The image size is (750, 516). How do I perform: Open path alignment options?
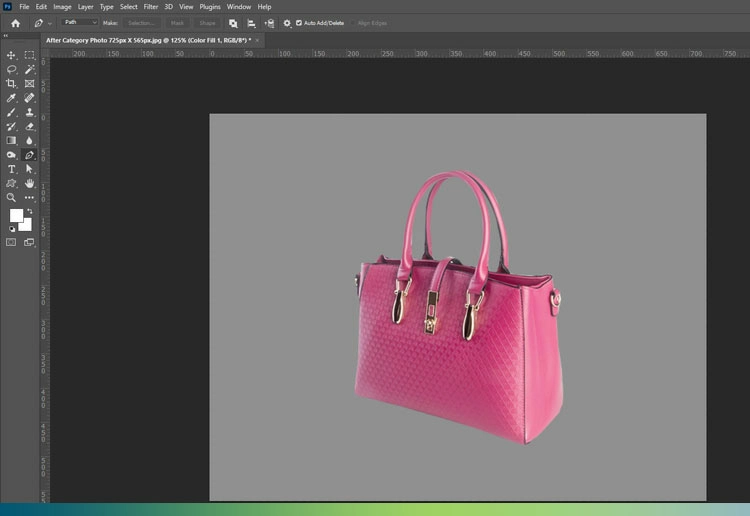[251, 23]
